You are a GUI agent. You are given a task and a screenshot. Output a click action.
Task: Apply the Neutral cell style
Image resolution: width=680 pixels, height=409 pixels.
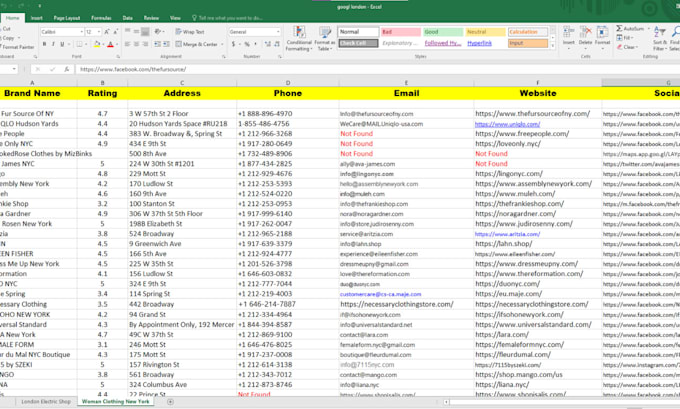coord(485,32)
